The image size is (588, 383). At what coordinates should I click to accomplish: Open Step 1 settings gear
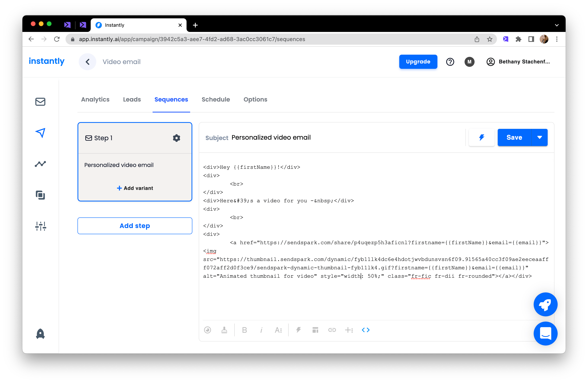click(x=176, y=138)
